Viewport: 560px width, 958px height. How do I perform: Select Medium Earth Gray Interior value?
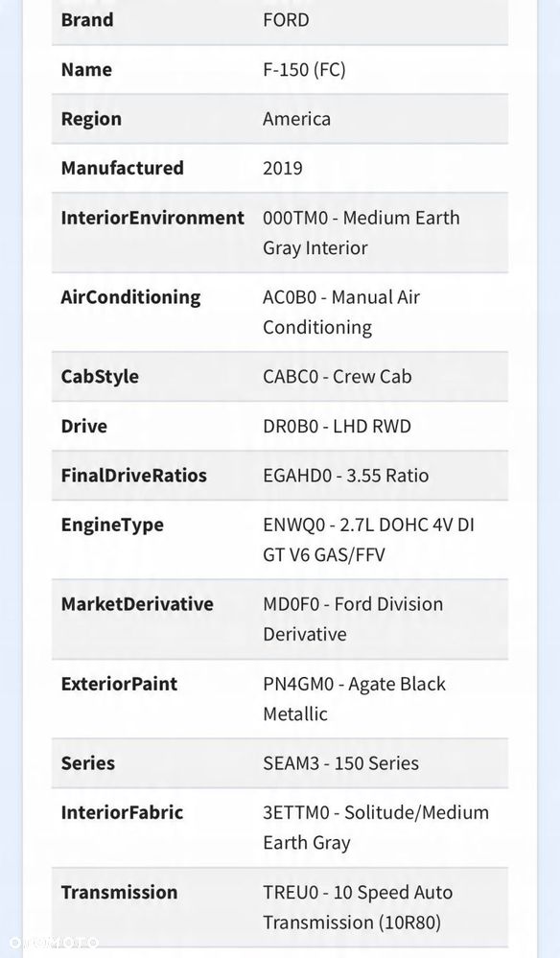[x=362, y=233]
